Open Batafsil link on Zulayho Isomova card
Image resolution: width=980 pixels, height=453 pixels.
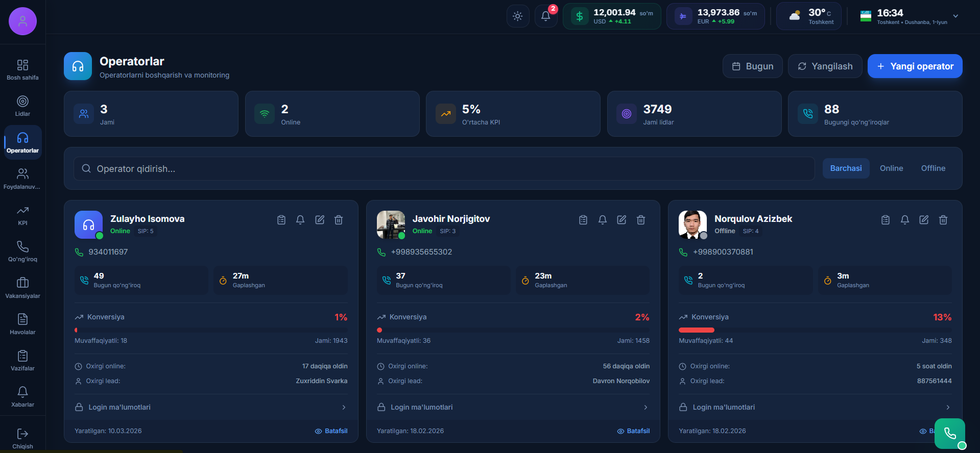(x=331, y=431)
